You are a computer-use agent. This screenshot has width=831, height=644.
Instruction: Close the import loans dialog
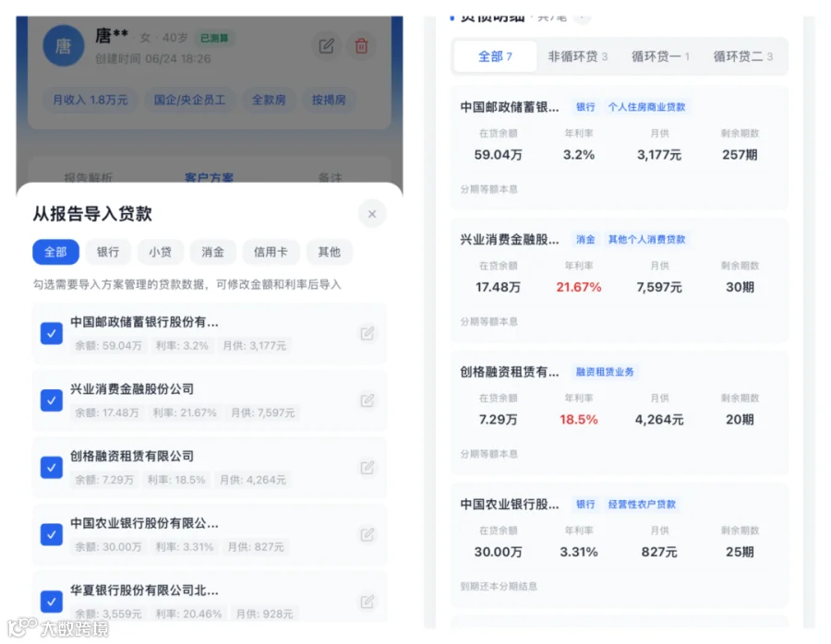coord(372,213)
